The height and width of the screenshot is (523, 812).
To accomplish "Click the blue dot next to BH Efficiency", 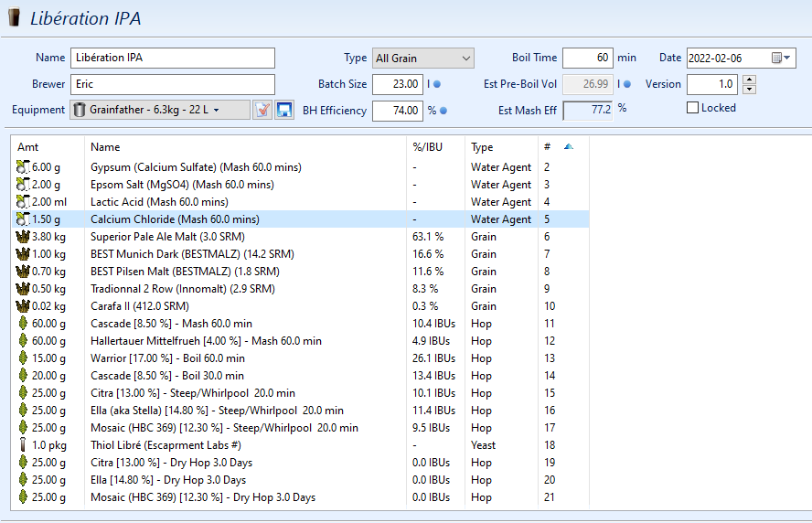I will 443,111.
